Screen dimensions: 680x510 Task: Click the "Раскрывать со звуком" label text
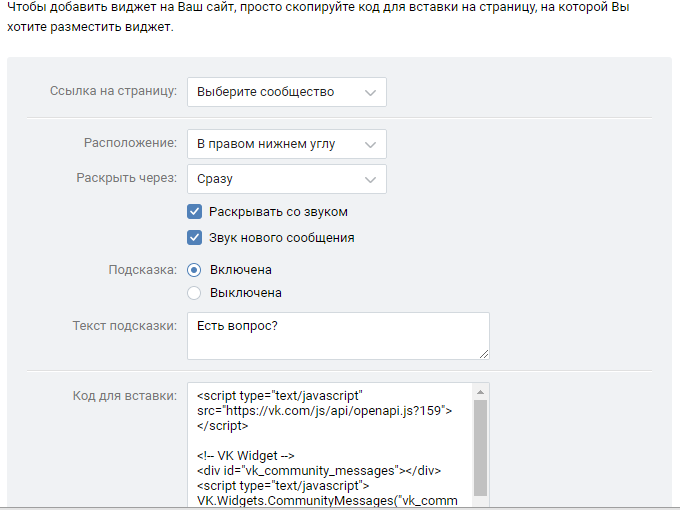pos(278,212)
